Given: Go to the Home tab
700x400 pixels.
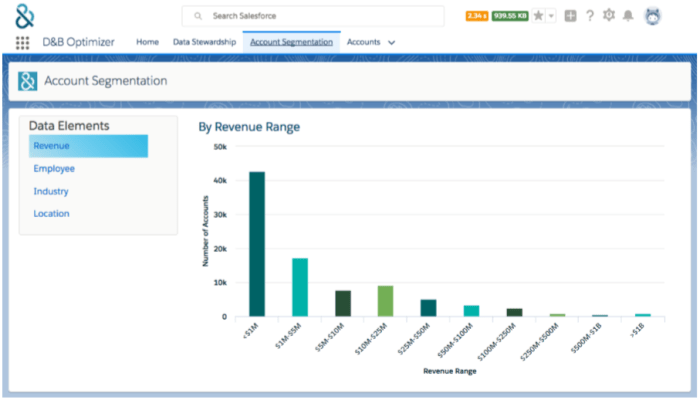Looking at the screenshot, I should click(147, 42).
